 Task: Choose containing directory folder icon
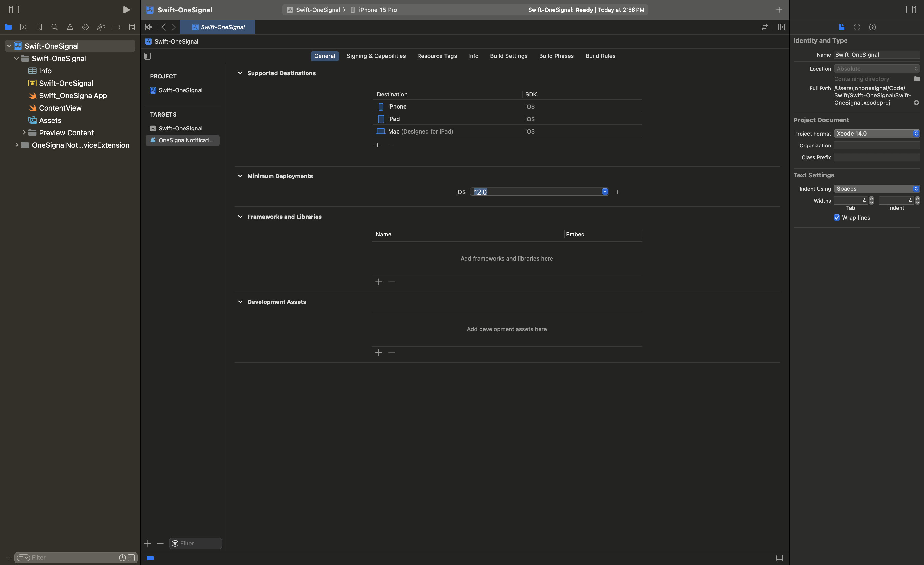tap(917, 79)
